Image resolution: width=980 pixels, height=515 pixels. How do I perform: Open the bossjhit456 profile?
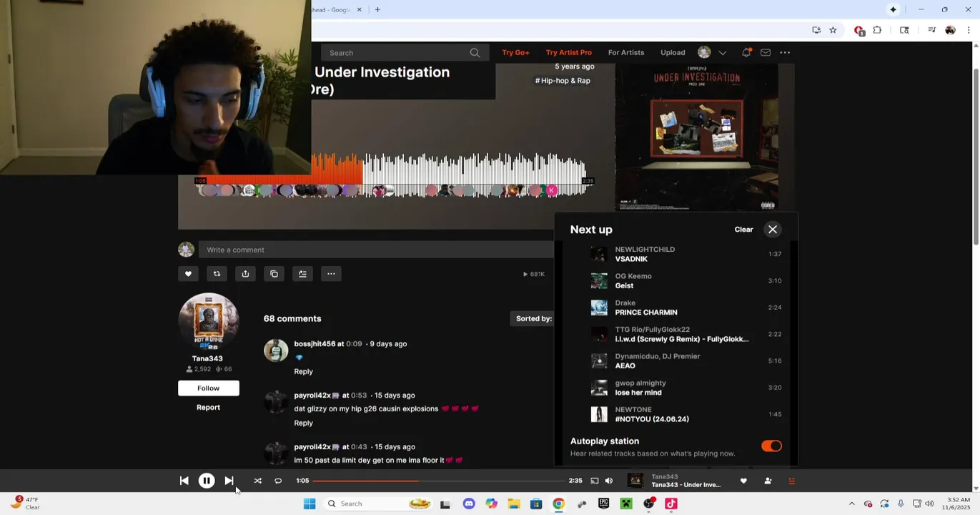[315, 344]
